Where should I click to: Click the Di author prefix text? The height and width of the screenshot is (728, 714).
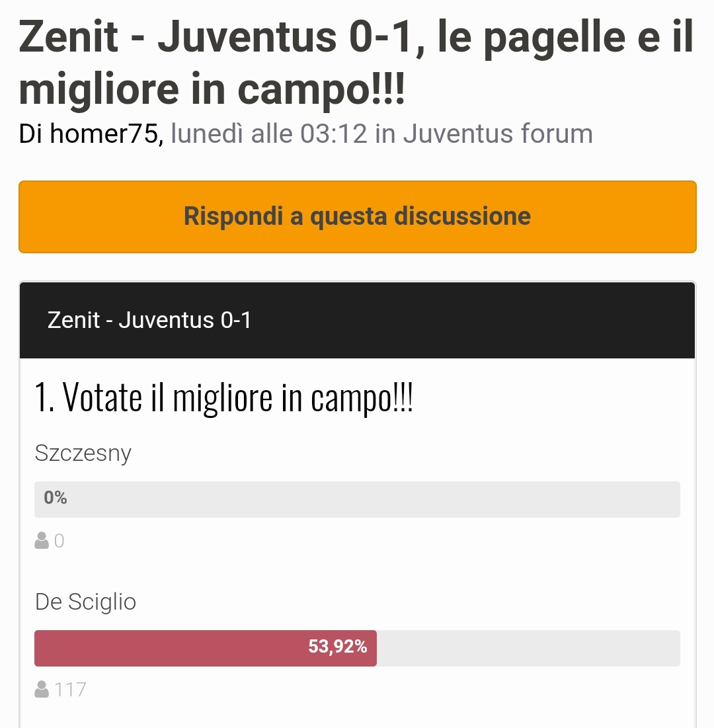[31, 134]
